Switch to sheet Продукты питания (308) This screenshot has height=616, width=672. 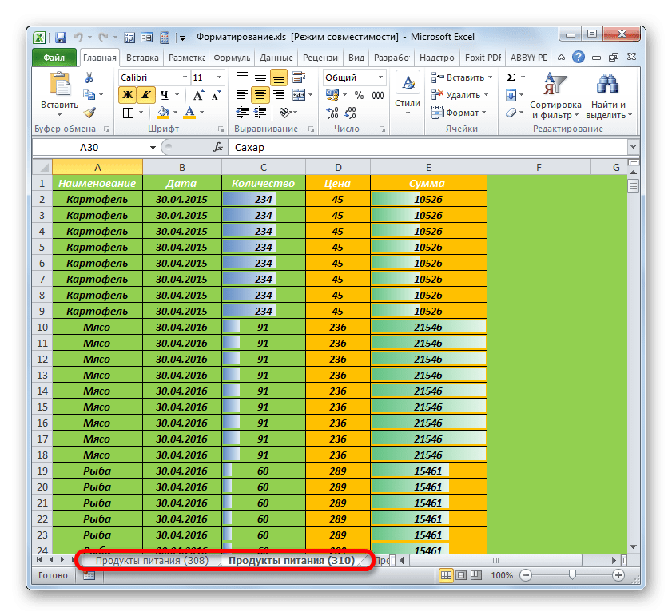click(x=152, y=560)
